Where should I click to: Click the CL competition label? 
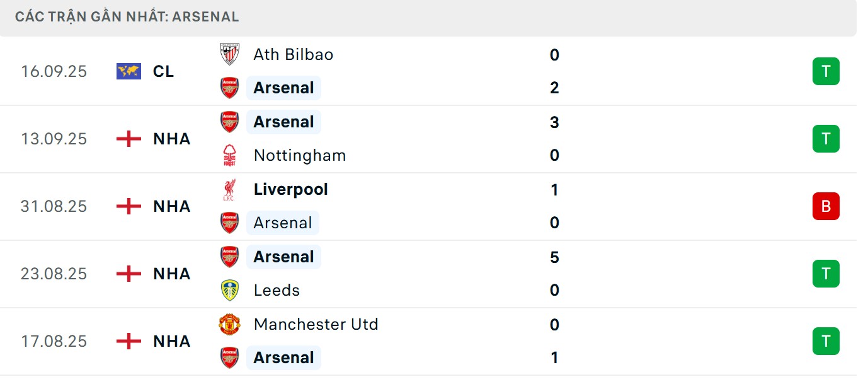(164, 71)
